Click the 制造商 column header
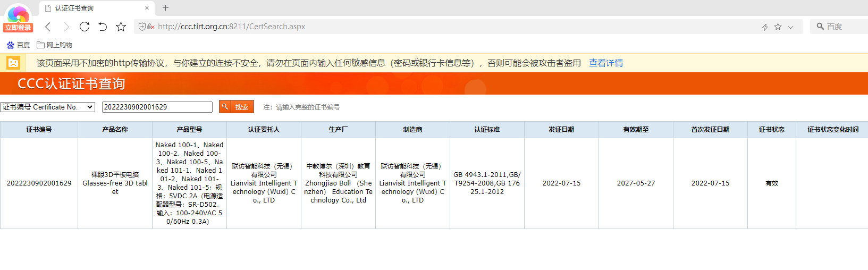This screenshot has width=868, height=270. click(412, 130)
